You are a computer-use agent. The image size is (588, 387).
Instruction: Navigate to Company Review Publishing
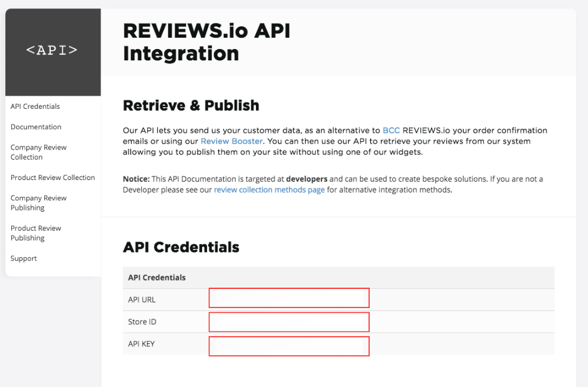point(38,203)
